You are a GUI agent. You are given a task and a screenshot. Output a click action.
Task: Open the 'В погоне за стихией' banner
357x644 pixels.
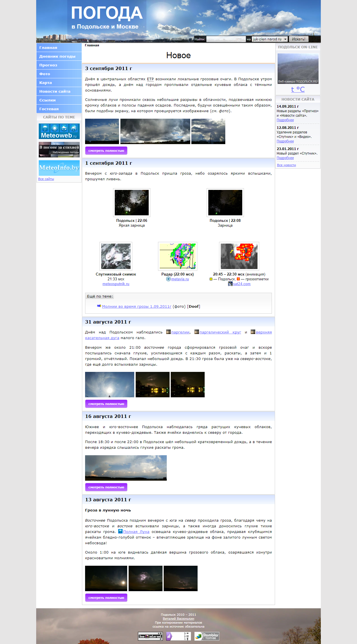[59, 149]
